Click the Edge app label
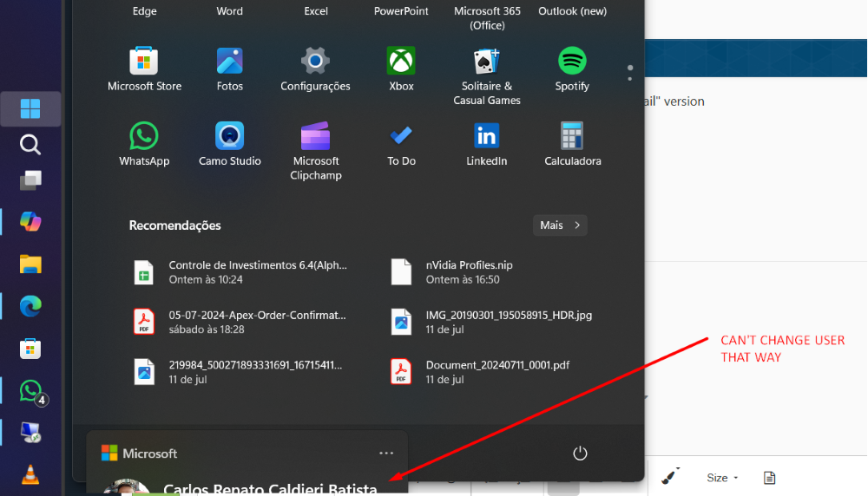 coord(144,11)
